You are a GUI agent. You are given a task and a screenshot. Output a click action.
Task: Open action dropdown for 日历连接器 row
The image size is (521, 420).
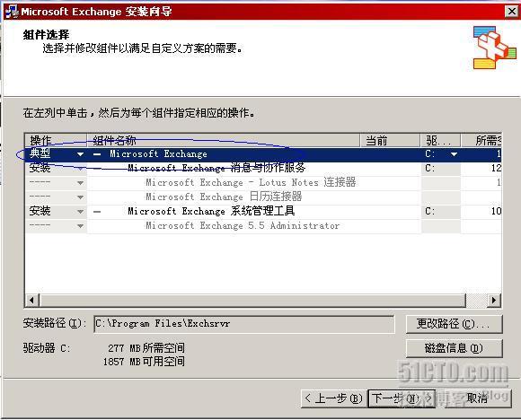pyautogui.click(x=80, y=197)
